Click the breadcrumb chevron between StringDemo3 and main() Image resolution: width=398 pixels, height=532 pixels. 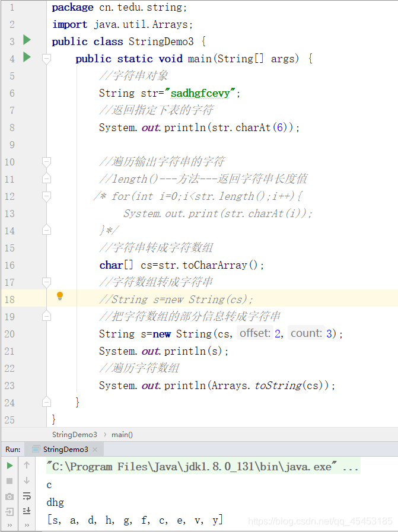[104, 435]
